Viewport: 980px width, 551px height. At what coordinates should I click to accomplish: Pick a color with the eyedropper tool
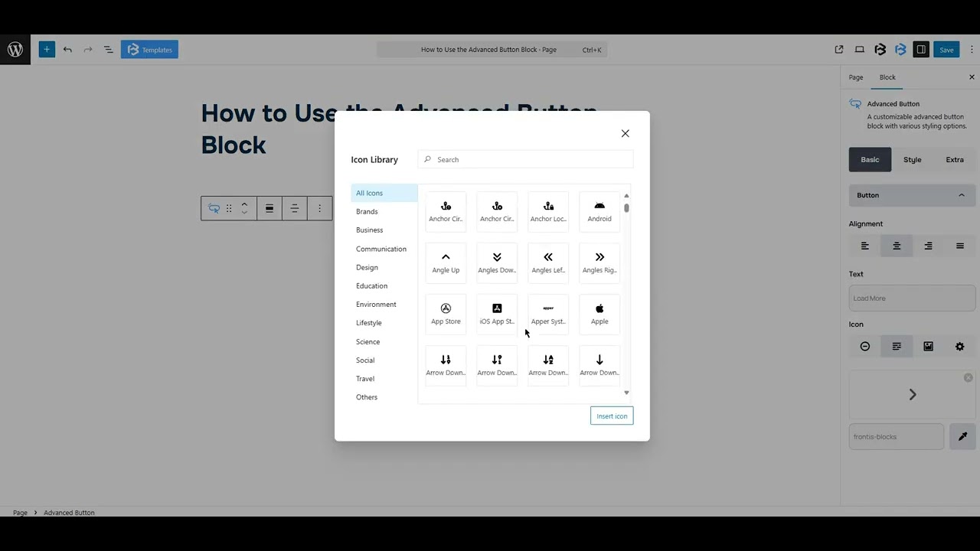pyautogui.click(x=962, y=436)
